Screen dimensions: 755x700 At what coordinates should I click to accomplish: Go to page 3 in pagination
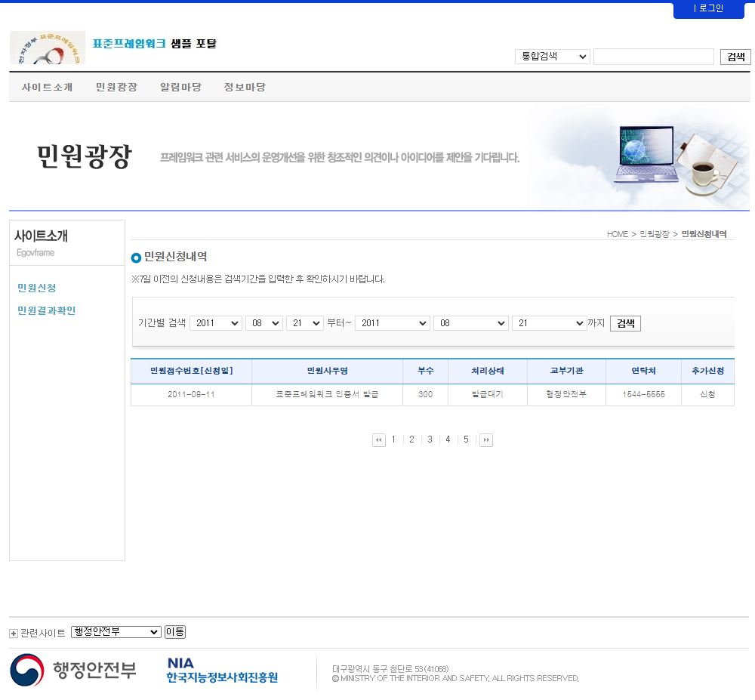click(430, 439)
